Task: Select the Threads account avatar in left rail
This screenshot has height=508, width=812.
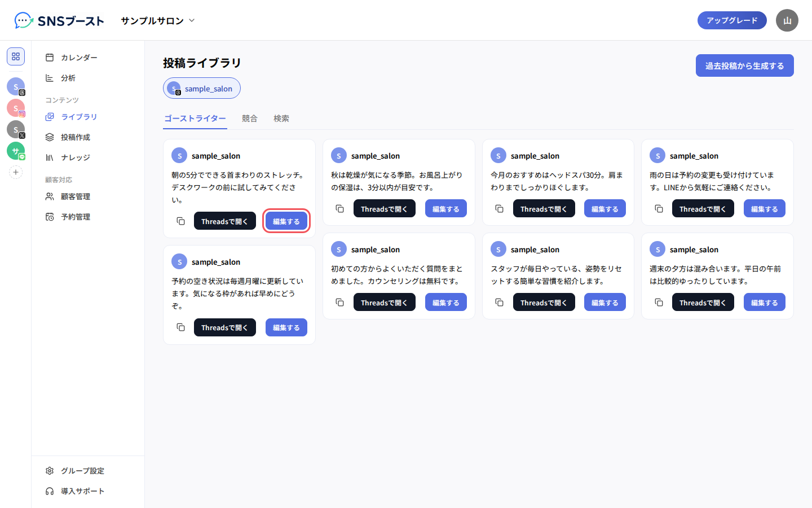Action: (x=16, y=86)
